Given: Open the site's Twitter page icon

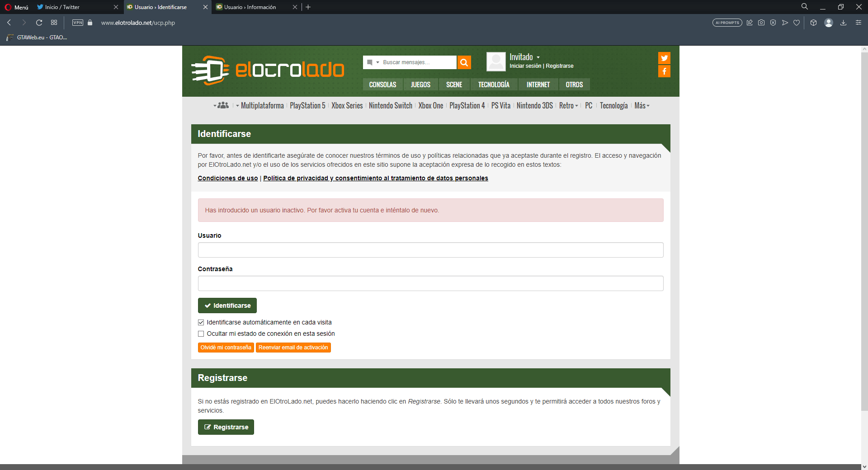Looking at the screenshot, I should [x=664, y=58].
